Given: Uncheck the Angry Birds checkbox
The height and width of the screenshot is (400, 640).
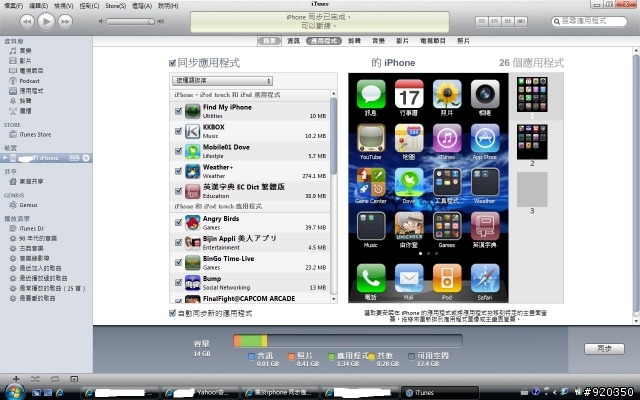Looking at the screenshot, I should 178,222.
